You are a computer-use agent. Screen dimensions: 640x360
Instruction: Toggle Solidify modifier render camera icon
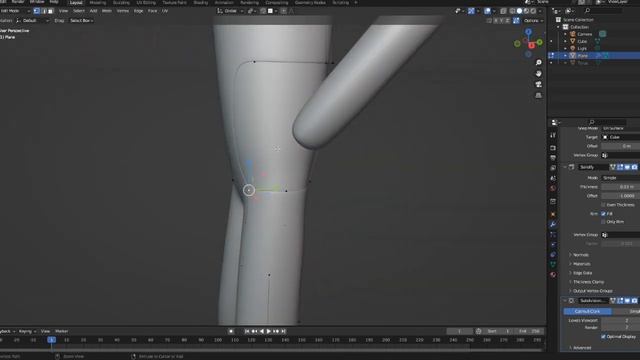[x=634, y=167]
